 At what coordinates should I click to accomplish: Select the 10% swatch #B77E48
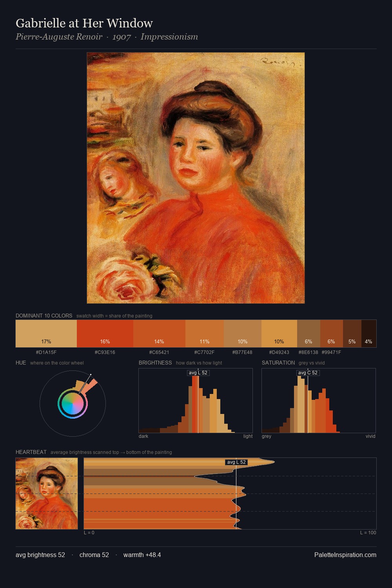pyautogui.click(x=243, y=334)
